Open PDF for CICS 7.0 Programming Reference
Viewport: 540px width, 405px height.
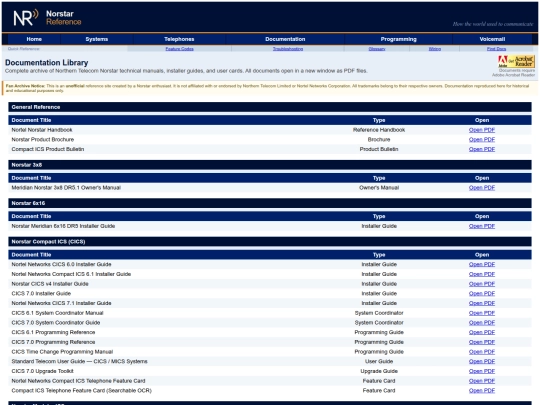click(482, 342)
